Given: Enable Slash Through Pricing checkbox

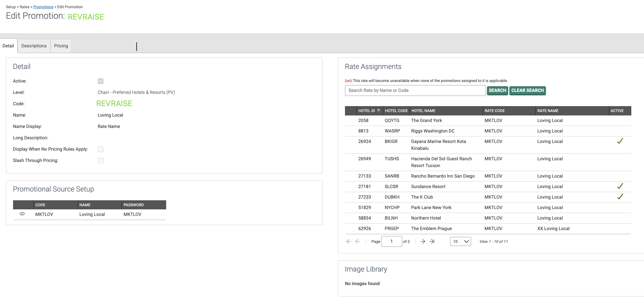Looking at the screenshot, I should (101, 161).
